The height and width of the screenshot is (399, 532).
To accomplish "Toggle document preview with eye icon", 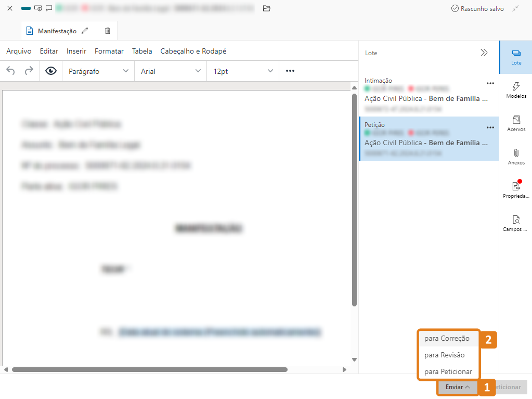I will pyautogui.click(x=51, y=71).
